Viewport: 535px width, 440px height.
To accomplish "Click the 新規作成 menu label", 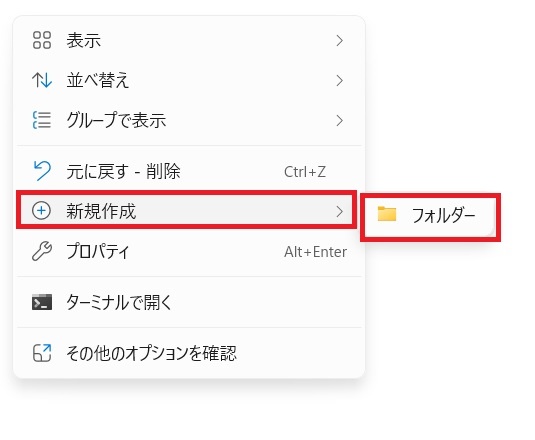I will pos(101,211).
